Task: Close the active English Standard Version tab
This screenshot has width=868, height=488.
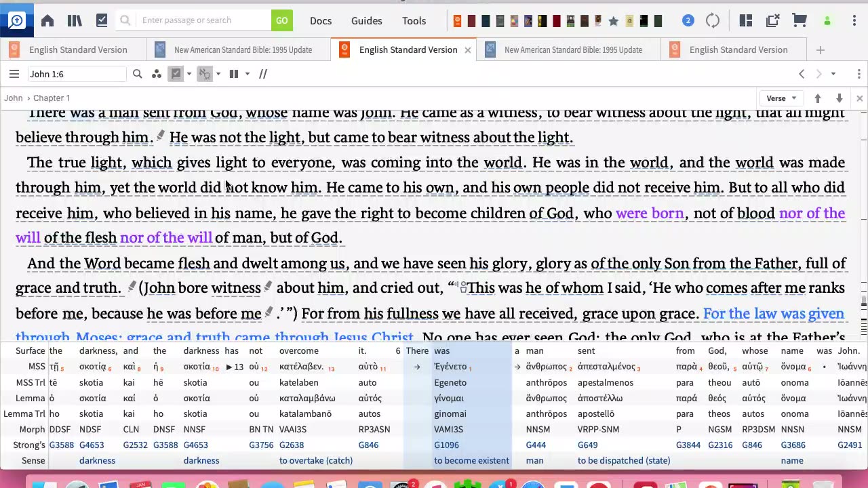Action: click(467, 49)
